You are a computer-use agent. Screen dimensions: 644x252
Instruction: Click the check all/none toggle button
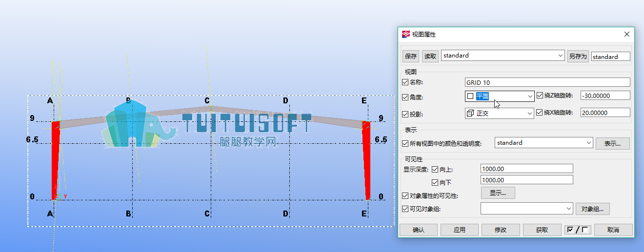coord(578,230)
